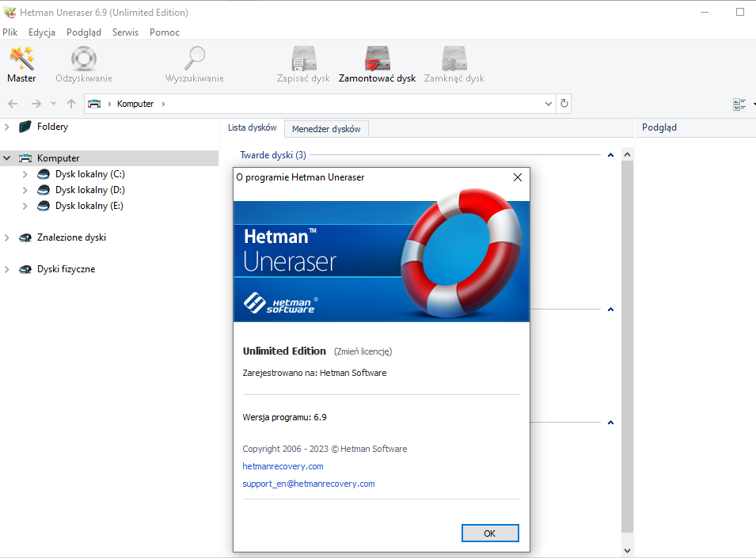This screenshot has height=558, width=756.
Task: Navigate up one level arrow
Action: click(x=71, y=104)
